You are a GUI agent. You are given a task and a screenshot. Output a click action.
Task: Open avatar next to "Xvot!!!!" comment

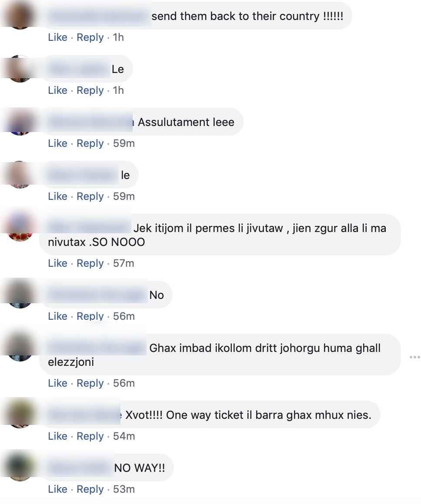click(20, 414)
